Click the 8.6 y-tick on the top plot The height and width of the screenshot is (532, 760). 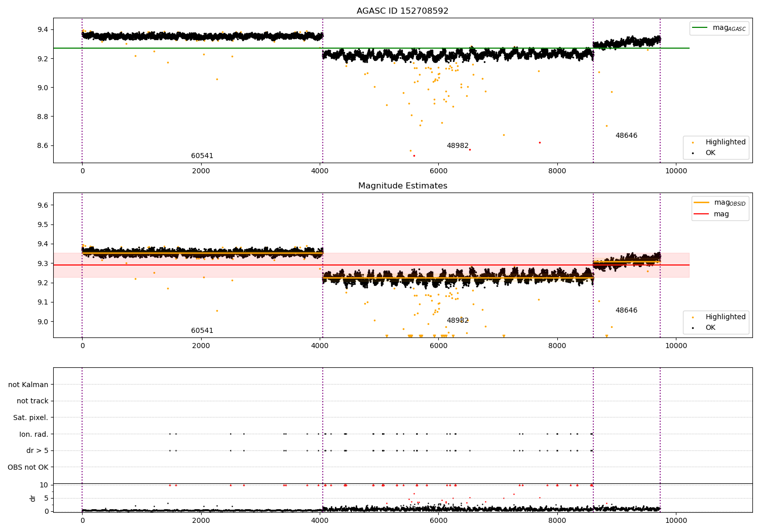point(43,146)
